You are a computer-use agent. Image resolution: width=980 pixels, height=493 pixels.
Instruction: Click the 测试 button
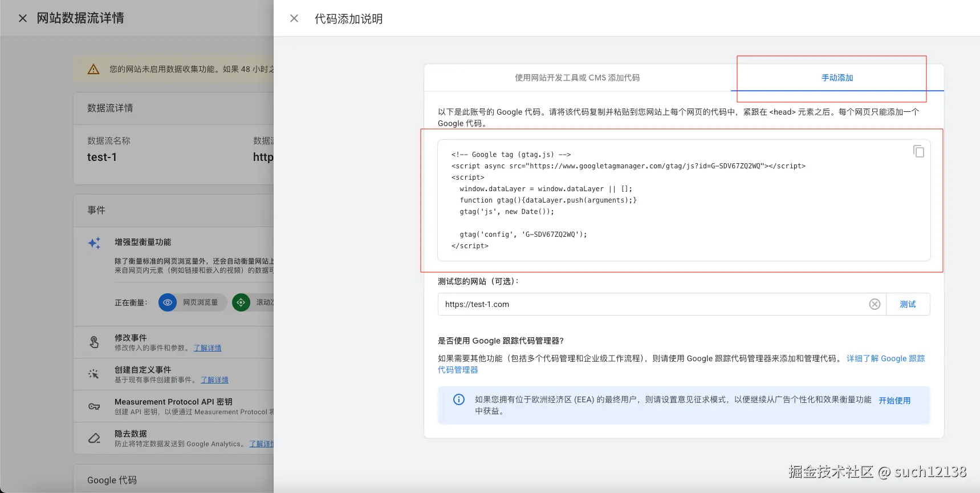pos(908,304)
